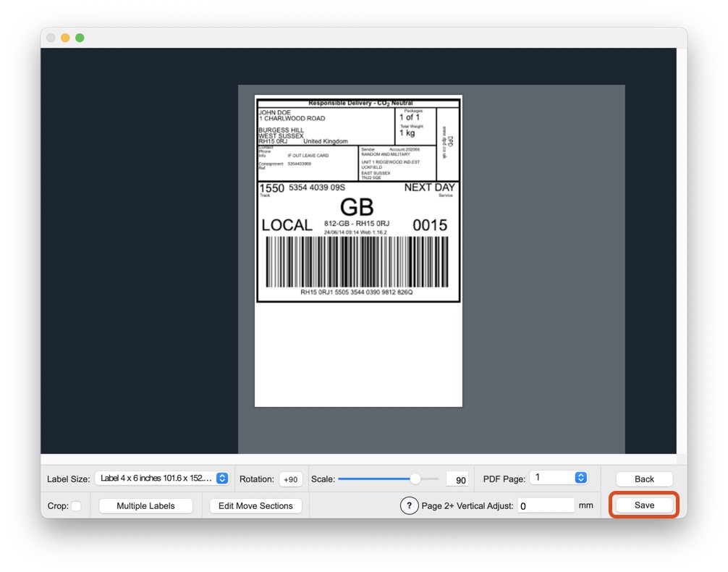728x572 pixels.
Task: Expand the PDF Page selector
Action: [x=558, y=478]
